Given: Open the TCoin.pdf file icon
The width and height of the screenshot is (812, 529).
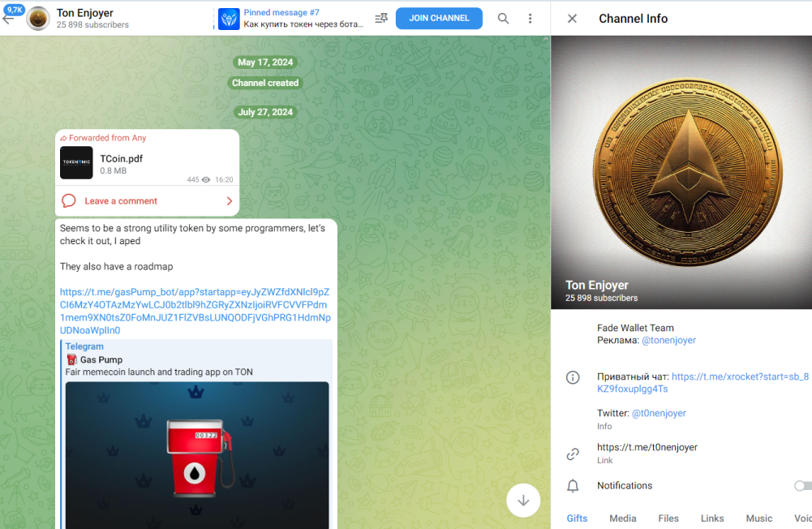Looking at the screenshot, I should point(76,163).
